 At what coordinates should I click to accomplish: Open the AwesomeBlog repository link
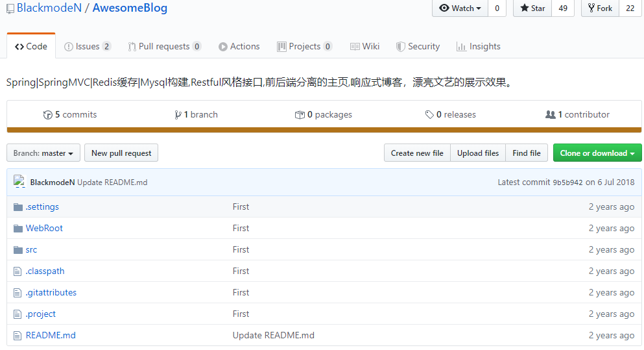pos(130,8)
